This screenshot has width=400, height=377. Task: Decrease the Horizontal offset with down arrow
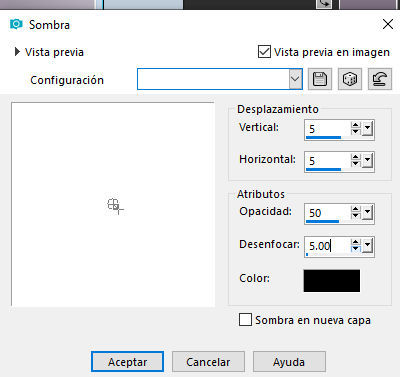pos(356,164)
